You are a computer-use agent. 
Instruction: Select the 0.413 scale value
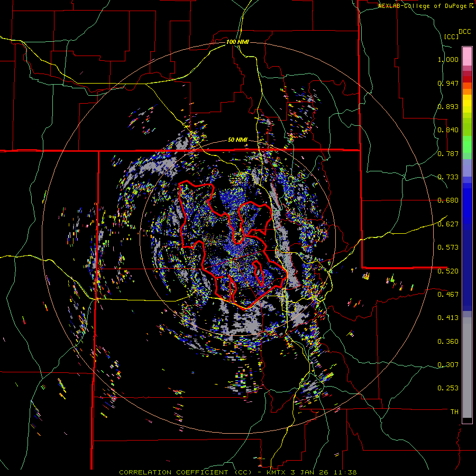(x=448, y=318)
